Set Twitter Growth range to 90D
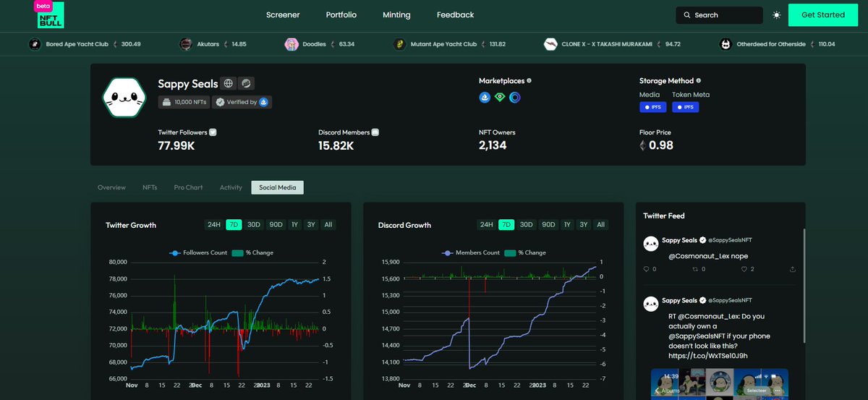The width and height of the screenshot is (868, 400). click(x=276, y=225)
